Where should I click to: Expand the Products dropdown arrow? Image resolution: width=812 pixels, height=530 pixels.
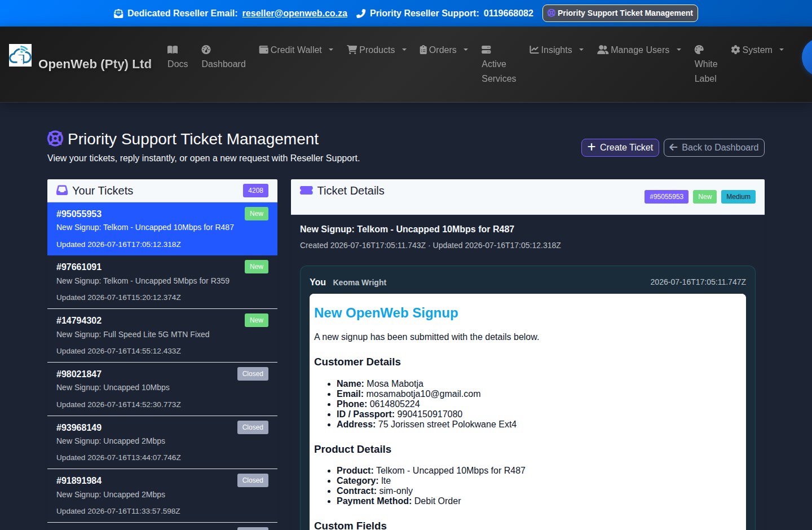click(x=404, y=50)
